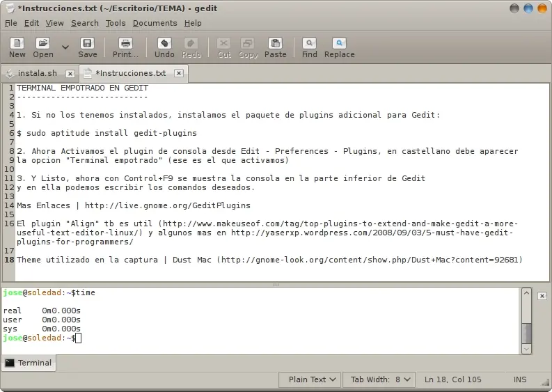Screen dimensions: 552x392
Task: Click the gray minimize window button
Action: pyautogui.click(x=514, y=8)
